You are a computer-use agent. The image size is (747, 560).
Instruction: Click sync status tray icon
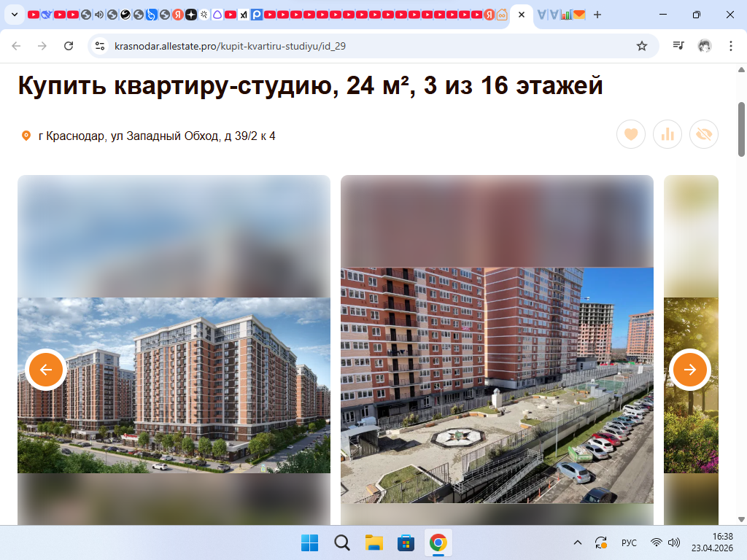pyautogui.click(x=601, y=542)
